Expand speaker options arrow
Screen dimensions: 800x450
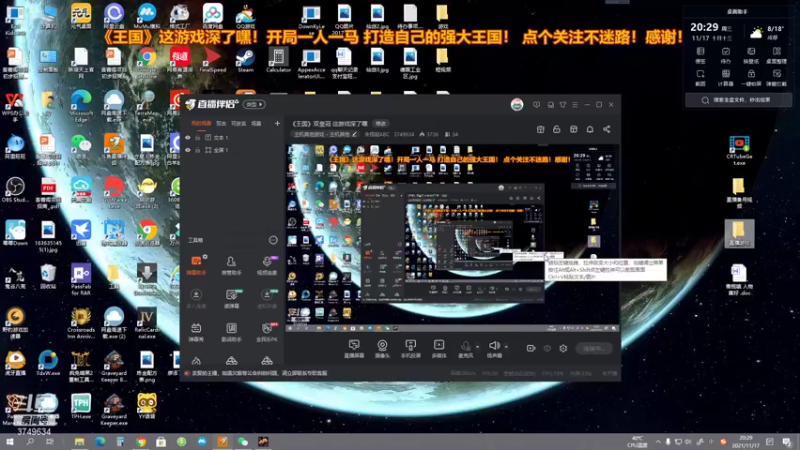pos(506,346)
